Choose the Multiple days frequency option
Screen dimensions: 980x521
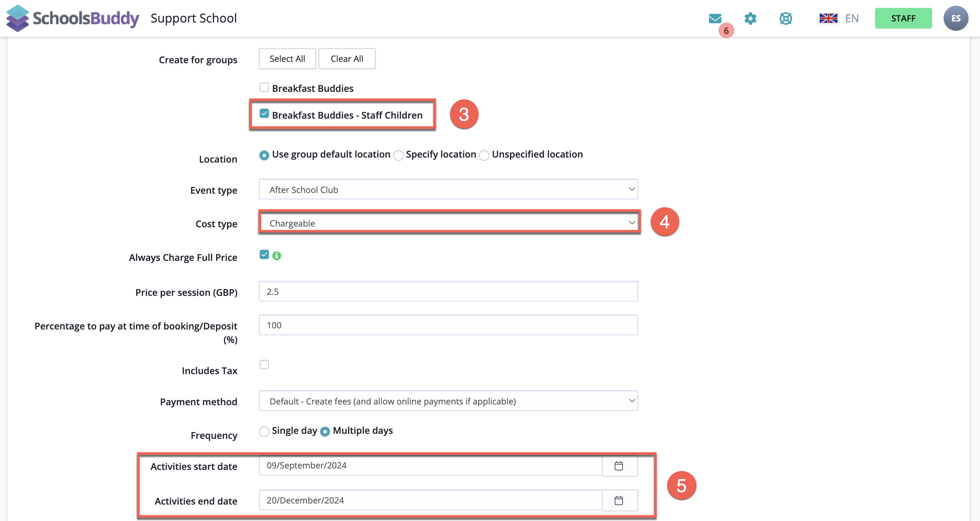tap(325, 432)
